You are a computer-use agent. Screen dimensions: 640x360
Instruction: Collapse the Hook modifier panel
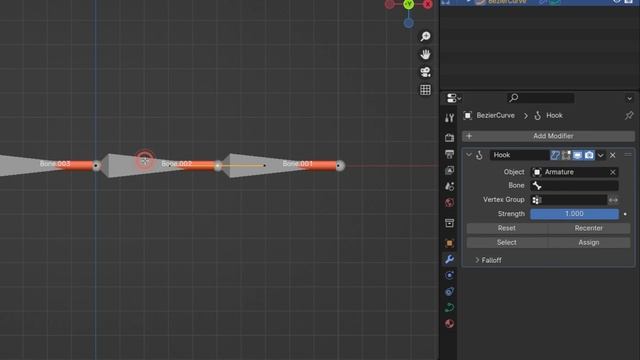click(469, 155)
